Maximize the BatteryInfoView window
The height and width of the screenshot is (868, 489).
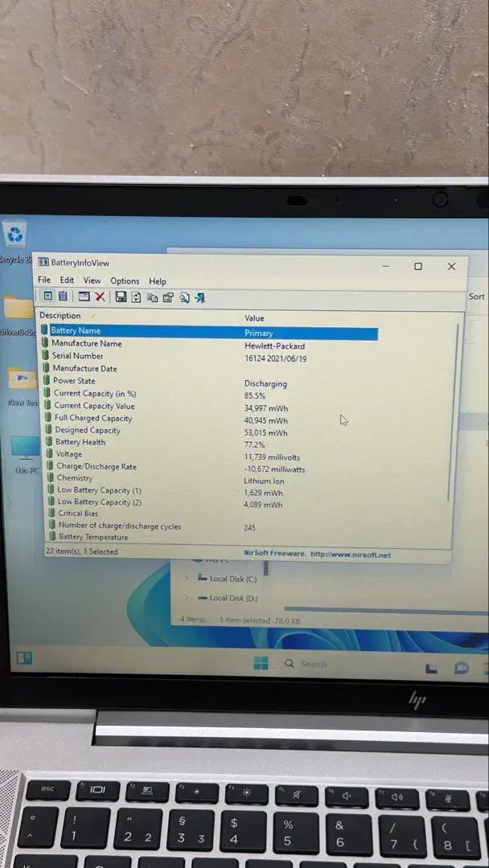click(x=418, y=266)
